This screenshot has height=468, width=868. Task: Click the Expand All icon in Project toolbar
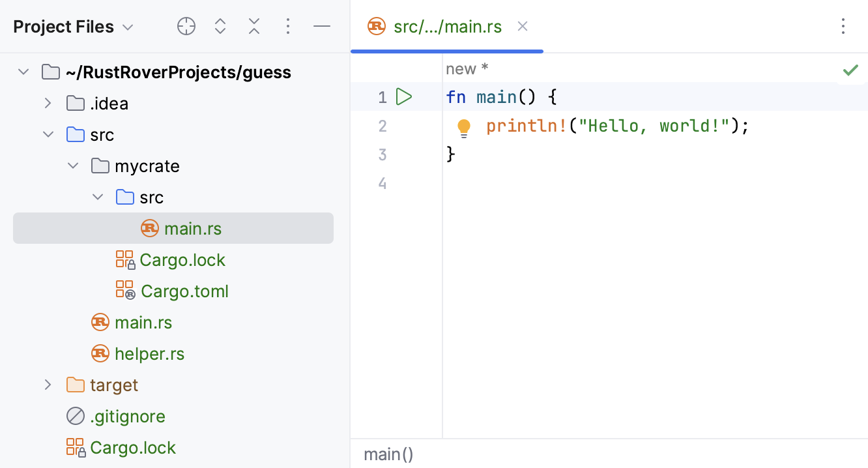tap(220, 27)
